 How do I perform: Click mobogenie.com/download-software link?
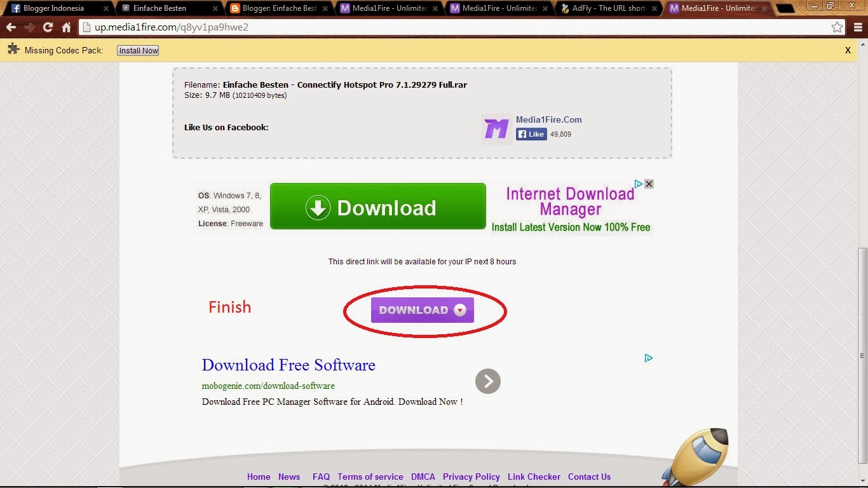[x=268, y=386]
